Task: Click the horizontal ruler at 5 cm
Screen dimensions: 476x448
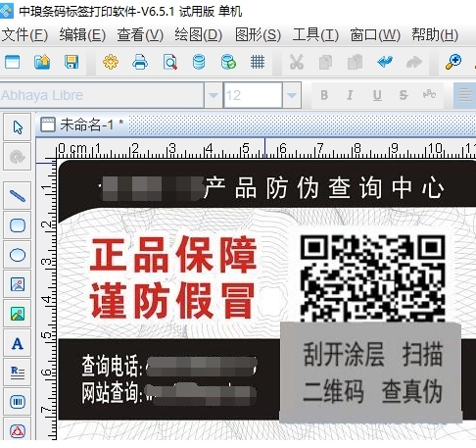Action: click(246, 149)
